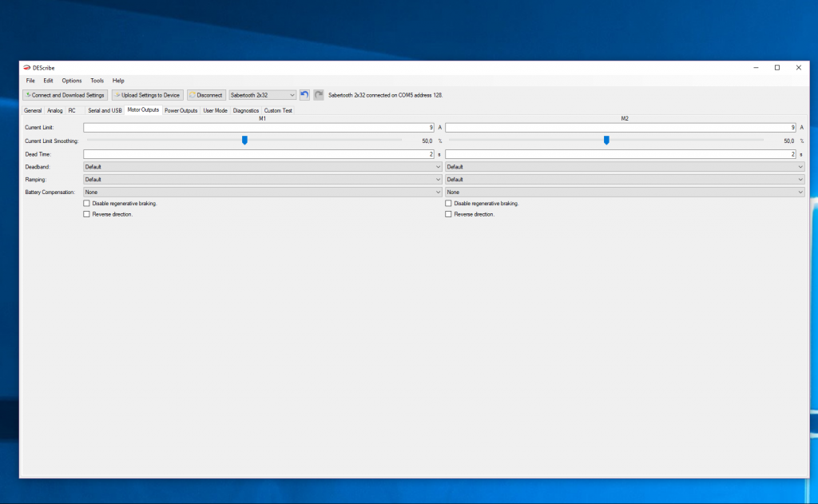Image resolution: width=818 pixels, height=504 pixels.
Task: Open the Help menu
Action: [x=118, y=81]
